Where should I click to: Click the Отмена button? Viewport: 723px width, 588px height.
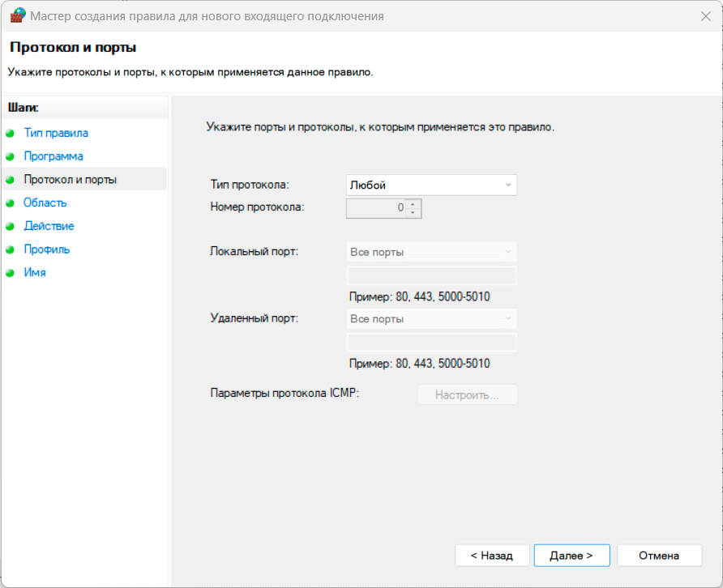[658, 556]
